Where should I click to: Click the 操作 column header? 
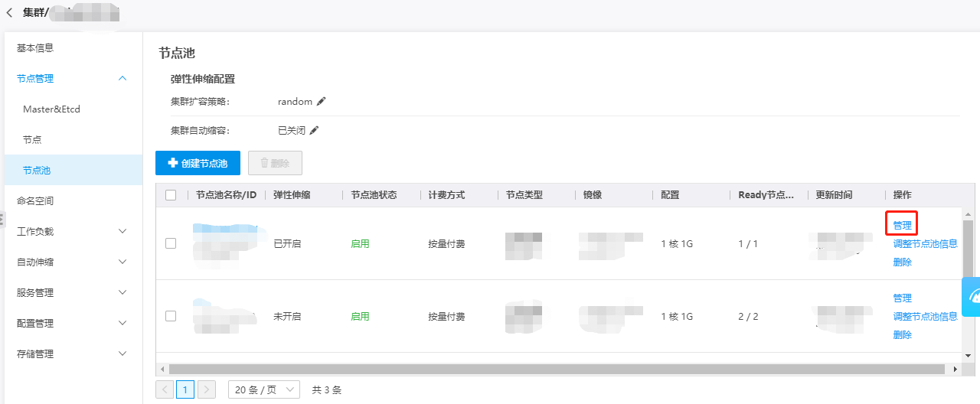click(902, 195)
